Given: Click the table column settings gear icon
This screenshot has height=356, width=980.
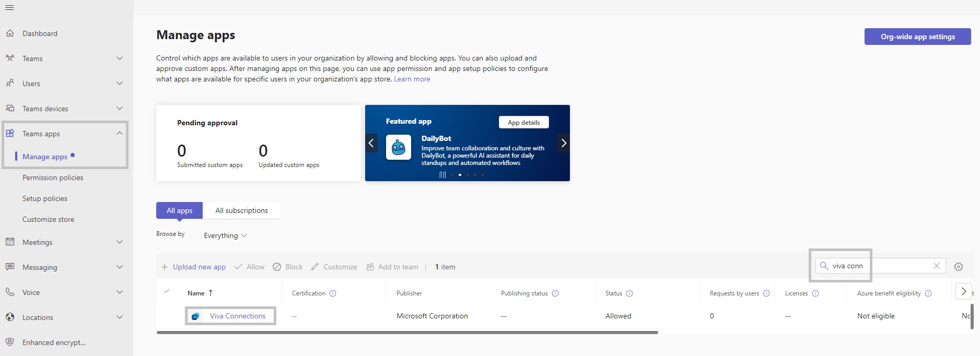Looking at the screenshot, I should tap(958, 267).
